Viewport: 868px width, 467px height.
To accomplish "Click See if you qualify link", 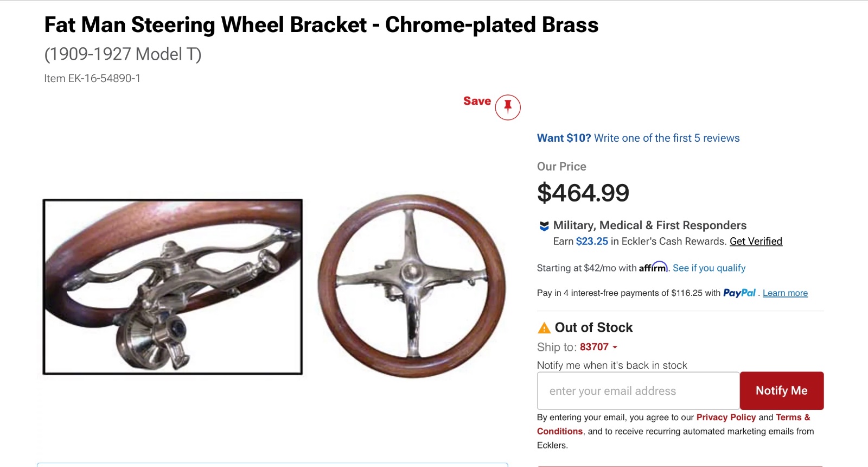I will tap(709, 268).
